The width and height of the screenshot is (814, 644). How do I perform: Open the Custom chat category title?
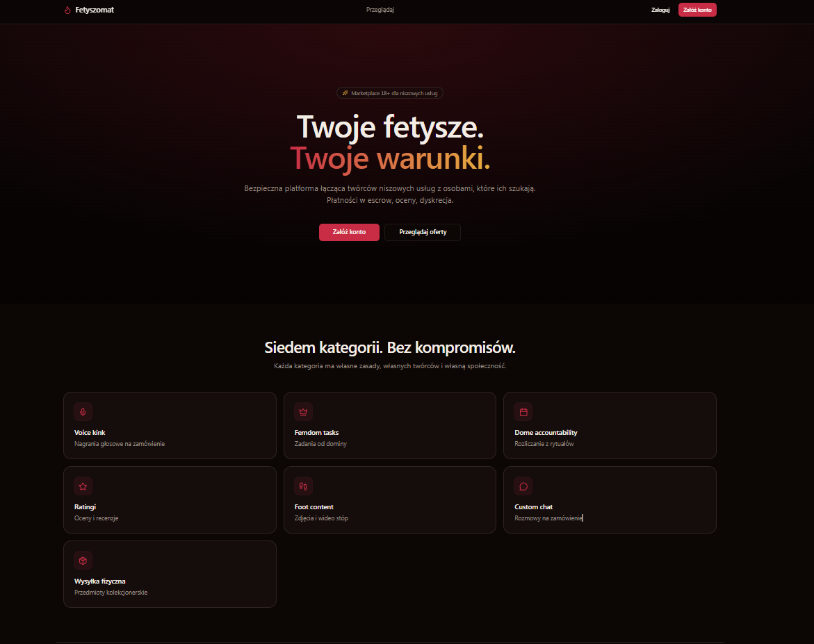pos(534,507)
